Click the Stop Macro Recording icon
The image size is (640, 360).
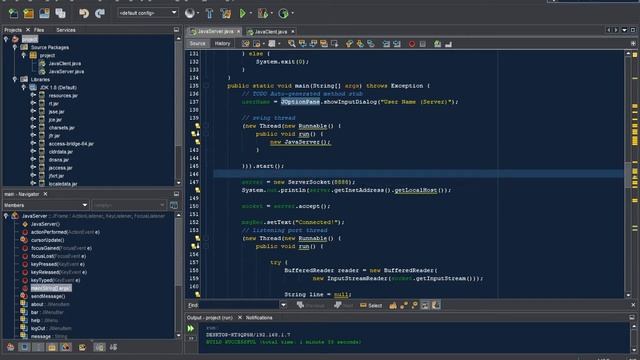click(x=423, y=44)
